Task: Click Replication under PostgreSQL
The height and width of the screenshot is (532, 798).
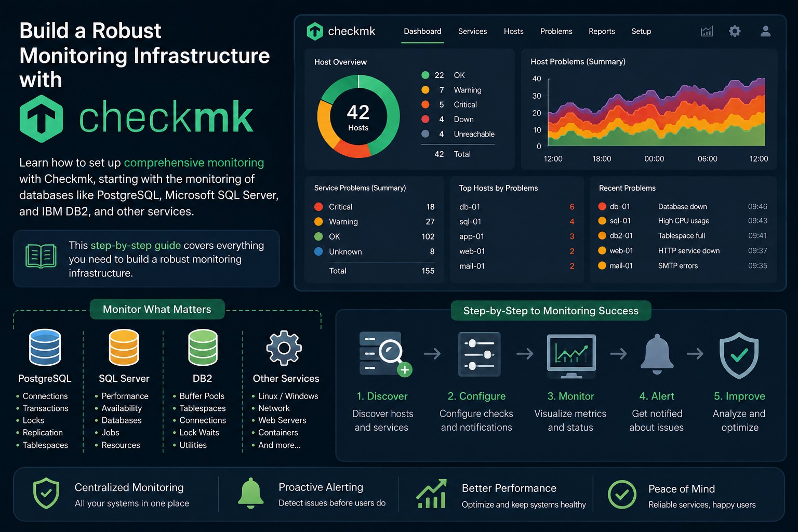Action: click(43, 433)
